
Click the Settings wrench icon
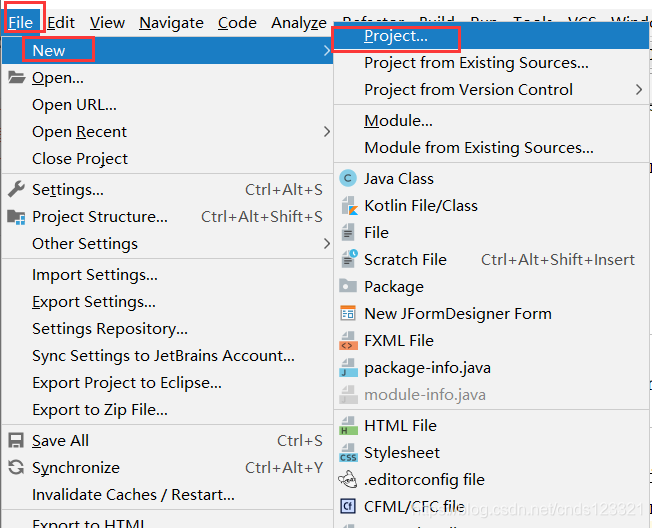(x=16, y=189)
